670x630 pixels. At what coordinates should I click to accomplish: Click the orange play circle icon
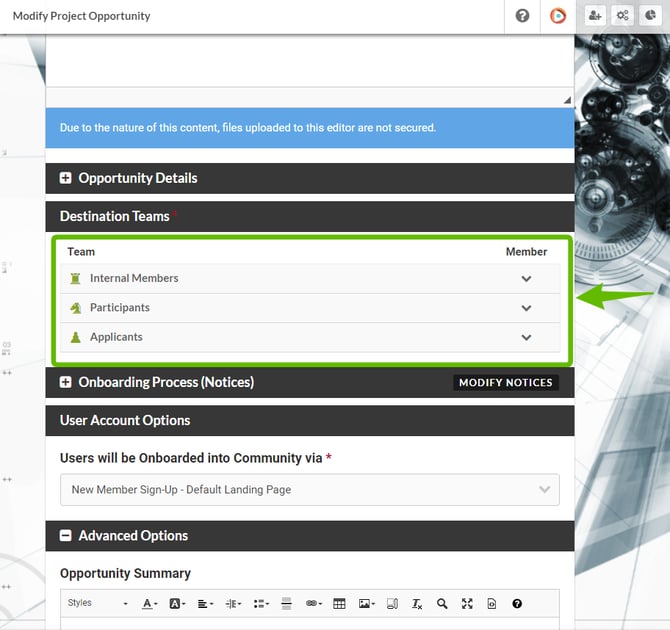tap(558, 16)
